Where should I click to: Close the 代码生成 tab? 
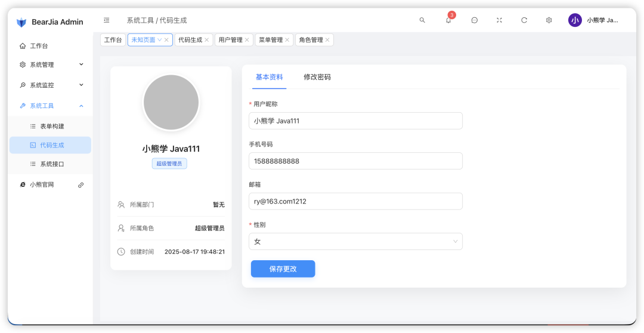(207, 40)
